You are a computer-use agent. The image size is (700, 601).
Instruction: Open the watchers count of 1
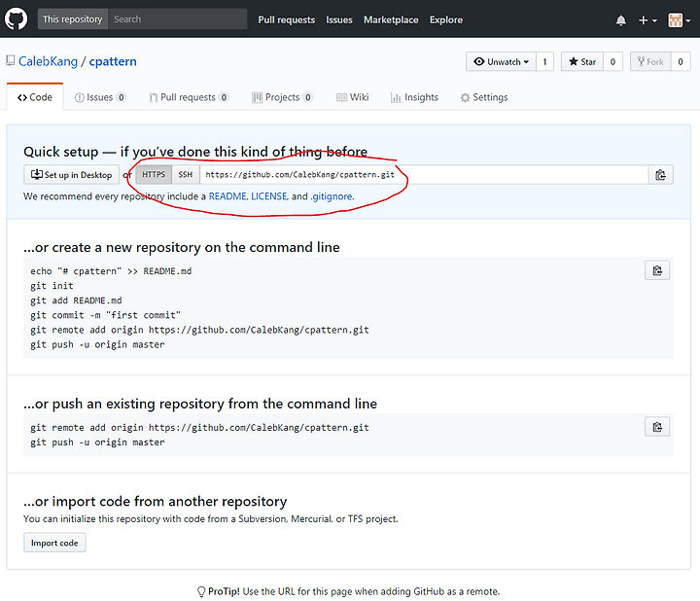[x=544, y=61]
